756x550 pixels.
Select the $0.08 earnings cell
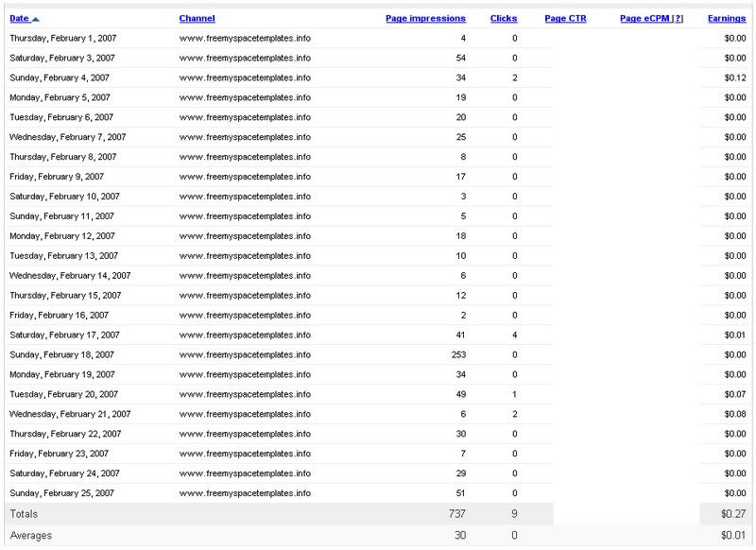pos(734,414)
